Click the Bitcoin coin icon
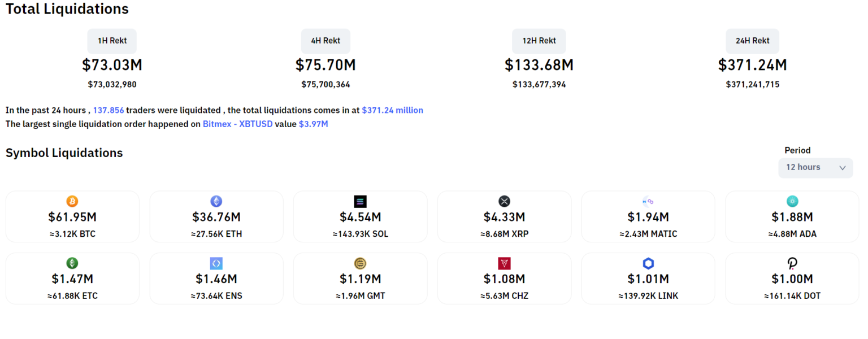 [72, 201]
